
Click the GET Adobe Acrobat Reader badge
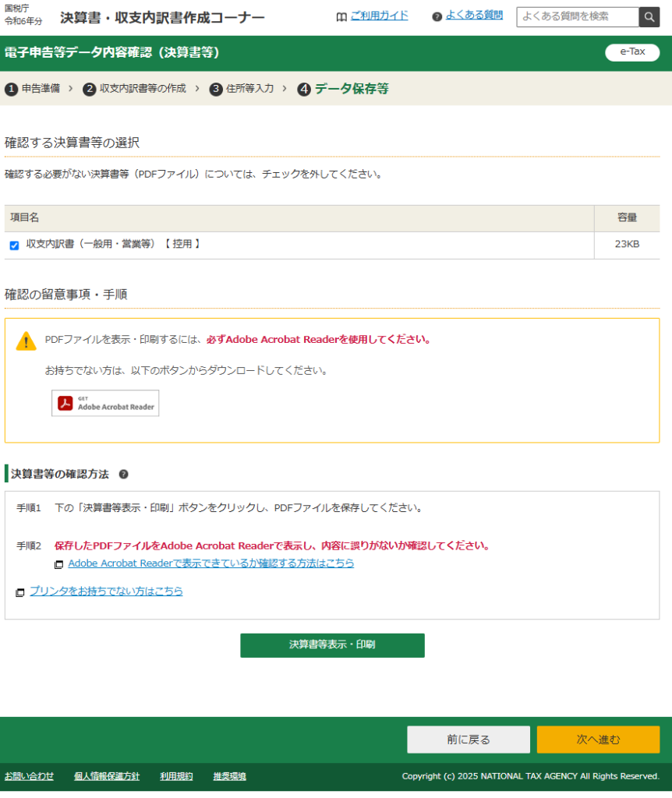[x=105, y=403]
